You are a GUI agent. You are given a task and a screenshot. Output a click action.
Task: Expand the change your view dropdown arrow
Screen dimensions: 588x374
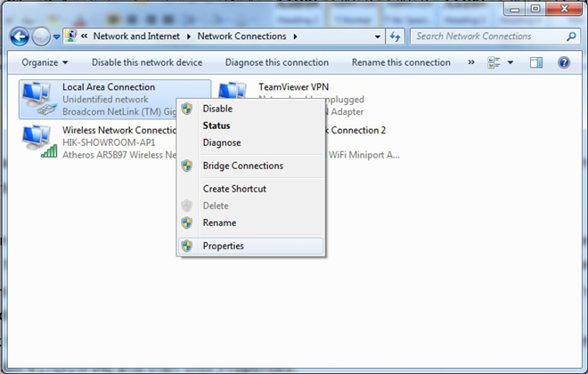(x=510, y=62)
